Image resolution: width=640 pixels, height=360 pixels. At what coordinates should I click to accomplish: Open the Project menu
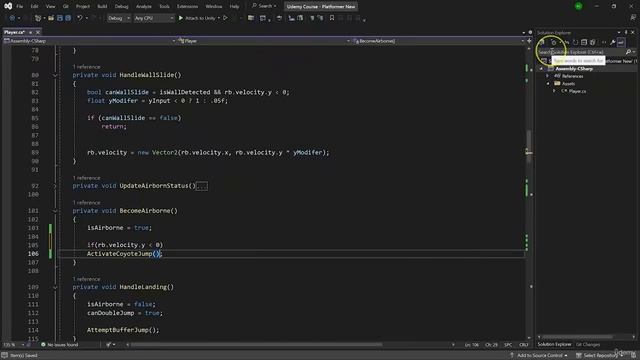83,7
